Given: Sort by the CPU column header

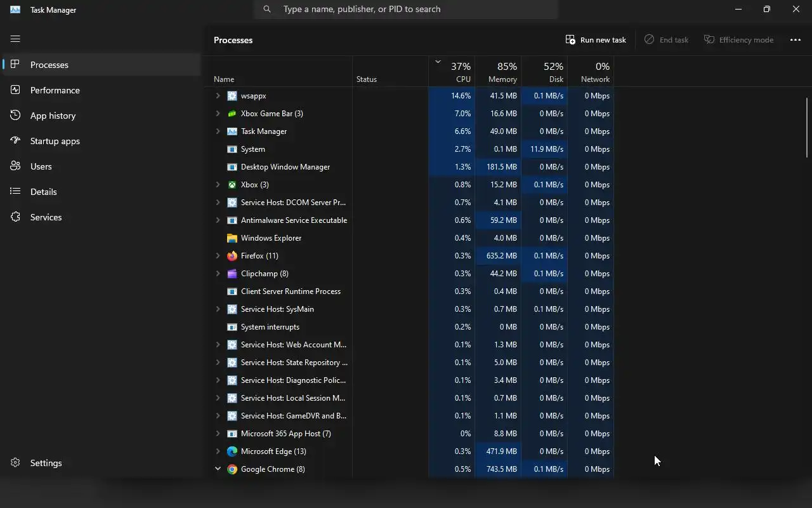Looking at the screenshot, I should (x=452, y=71).
